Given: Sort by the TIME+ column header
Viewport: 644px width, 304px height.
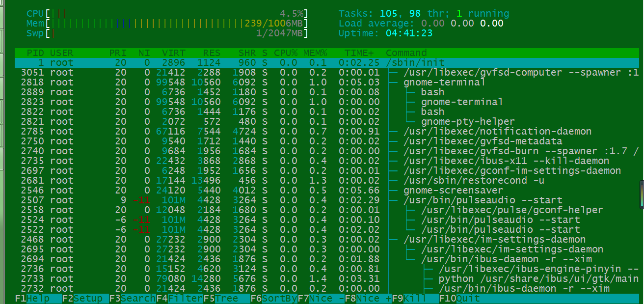Looking at the screenshot, I should pyautogui.click(x=359, y=53).
